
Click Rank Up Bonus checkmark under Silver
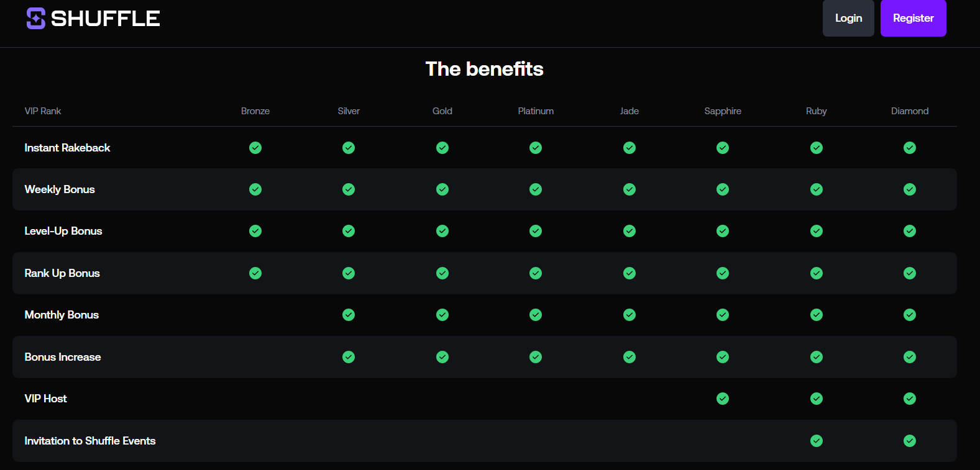pyautogui.click(x=349, y=273)
